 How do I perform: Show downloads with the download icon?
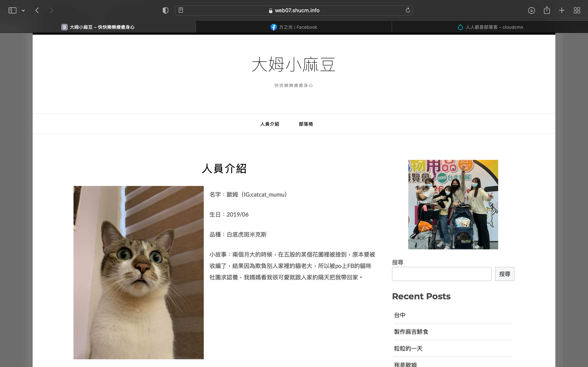click(531, 10)
